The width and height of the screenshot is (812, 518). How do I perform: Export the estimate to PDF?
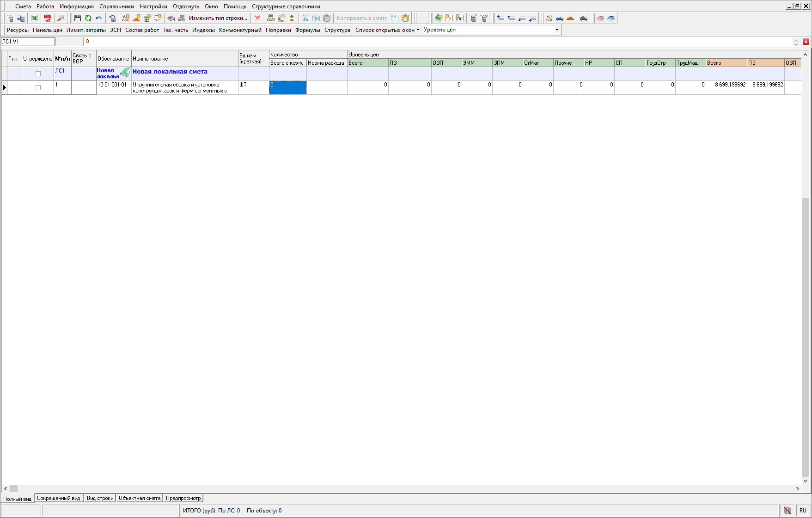(48, 18)
